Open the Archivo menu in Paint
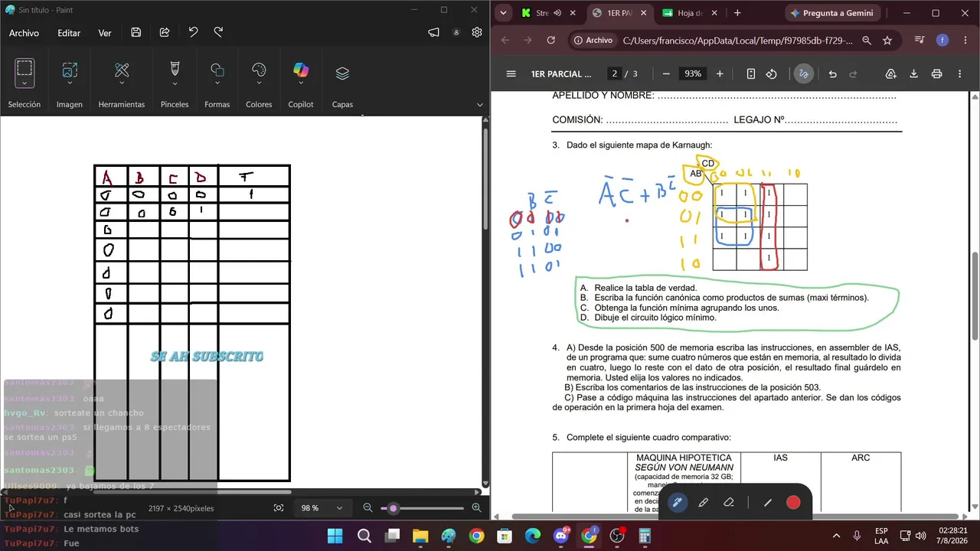Viewport: 980px width, 551px height. (24, 33)
